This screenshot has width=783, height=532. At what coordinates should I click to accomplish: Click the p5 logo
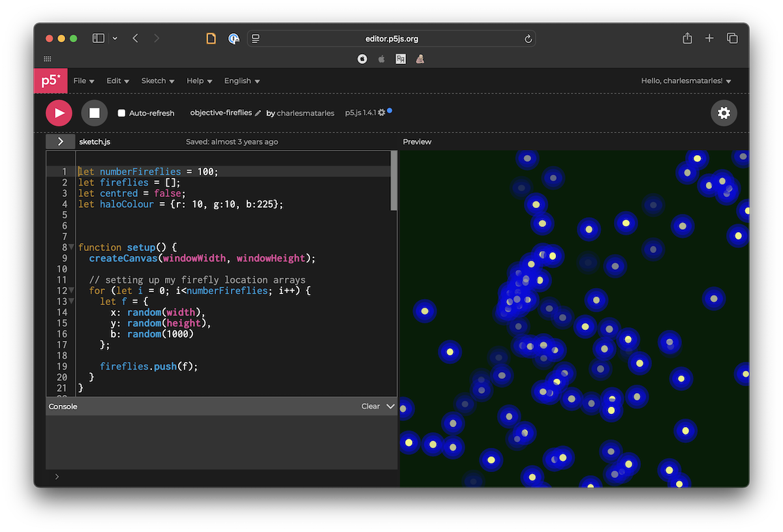point(50,80)
